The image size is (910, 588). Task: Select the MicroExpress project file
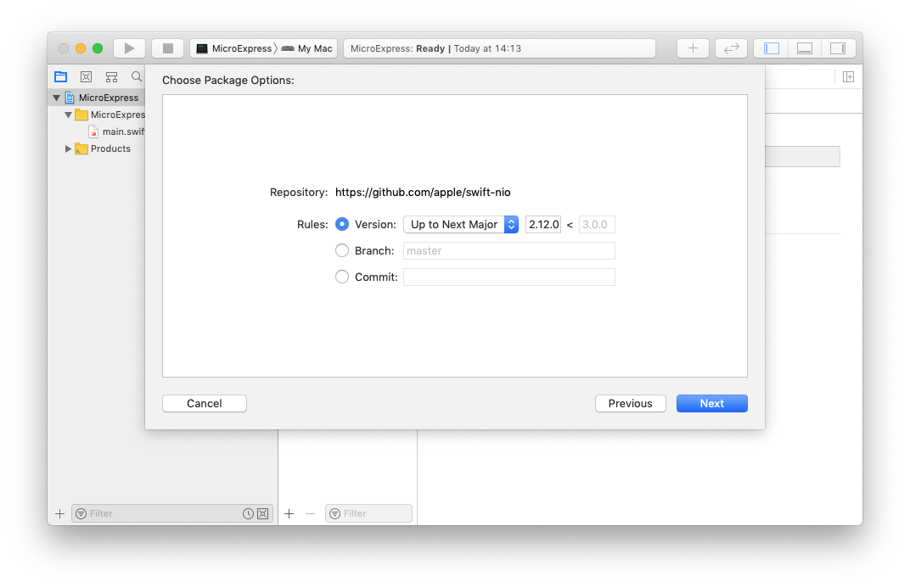(x=96, y=98)
